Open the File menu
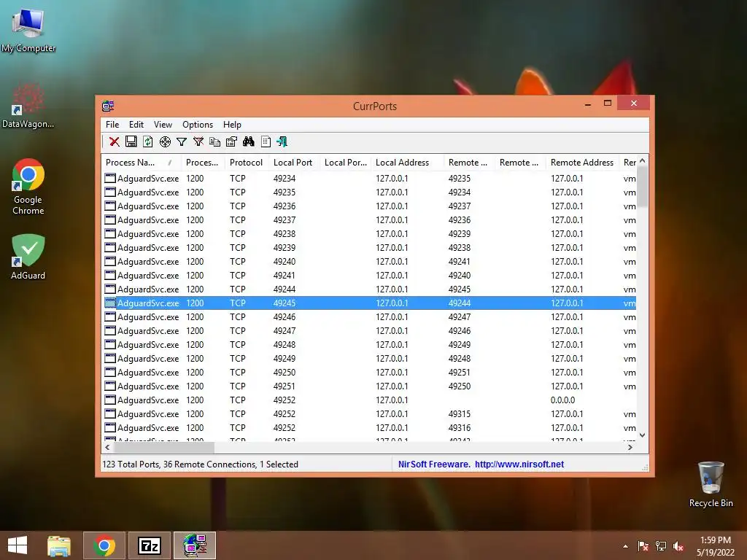747x560 pixels. [x=112, y=124]
